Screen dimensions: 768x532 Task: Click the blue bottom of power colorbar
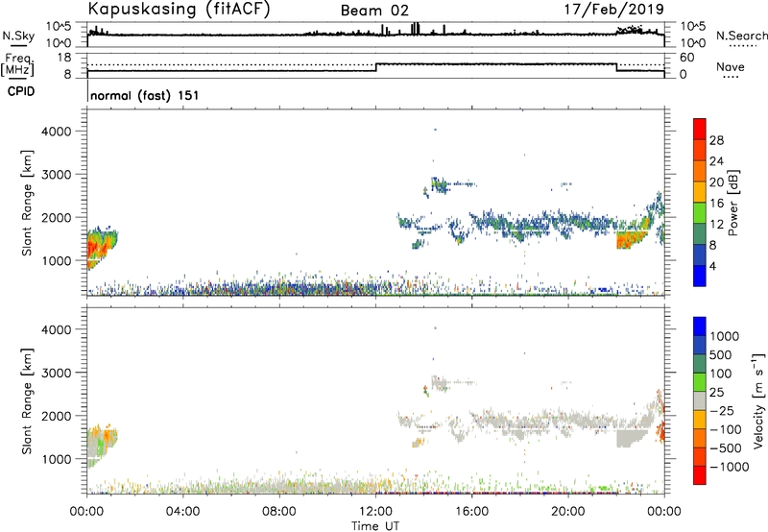[x=700, y=276]
